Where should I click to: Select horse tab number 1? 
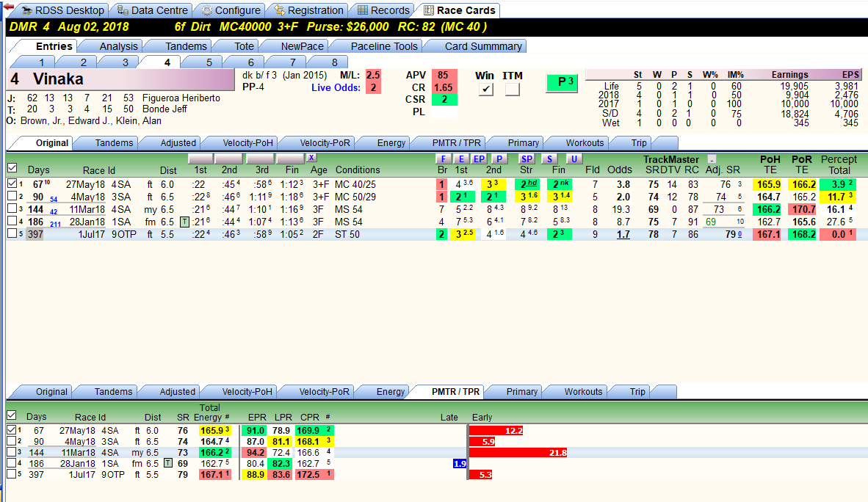click(41, 62)
